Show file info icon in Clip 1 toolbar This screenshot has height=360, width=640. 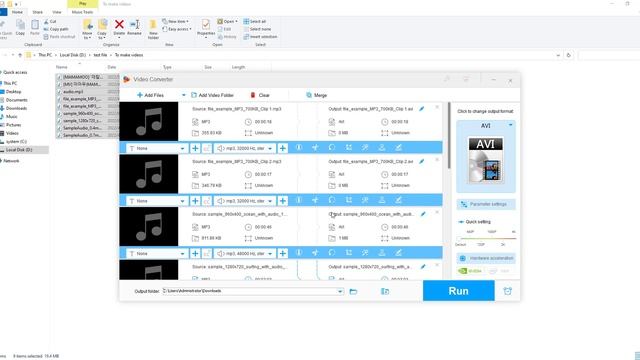point(299,147)
